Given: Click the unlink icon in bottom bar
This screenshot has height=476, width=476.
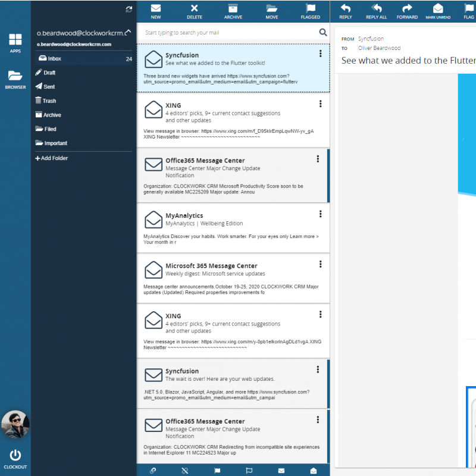Looking at the screenshot, I should point(185,471).
